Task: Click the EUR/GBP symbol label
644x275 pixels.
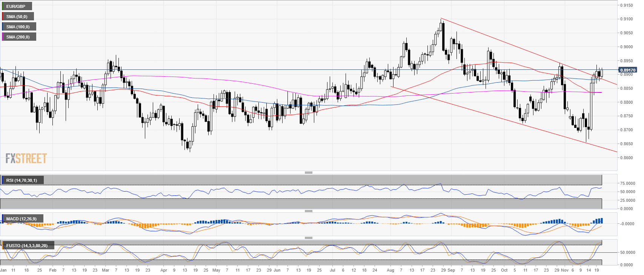Action: (x=16, y=6)
